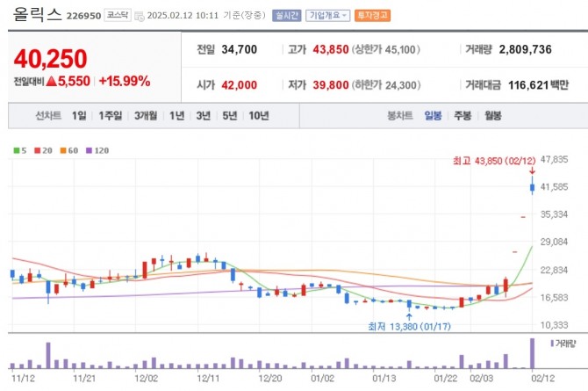Click the current price 40,250

click(50, 59)
